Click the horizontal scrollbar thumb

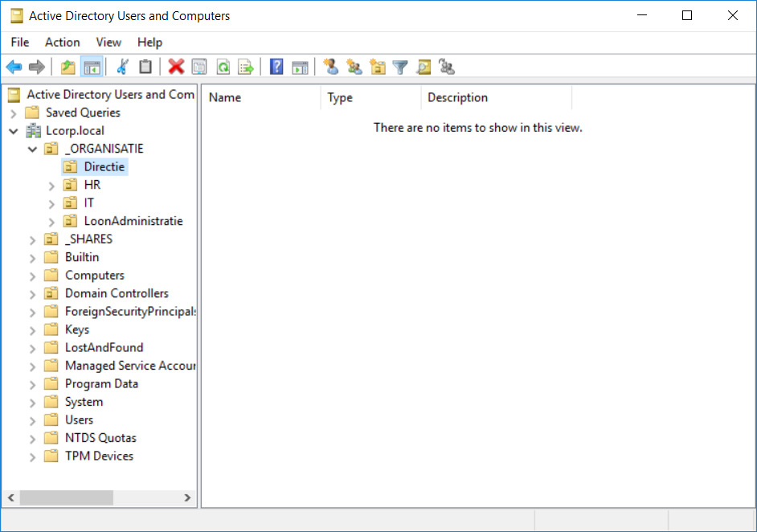coord(67,497)
